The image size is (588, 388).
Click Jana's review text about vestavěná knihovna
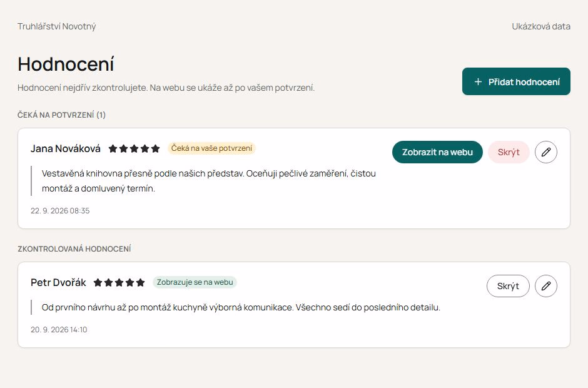[208, 181]
